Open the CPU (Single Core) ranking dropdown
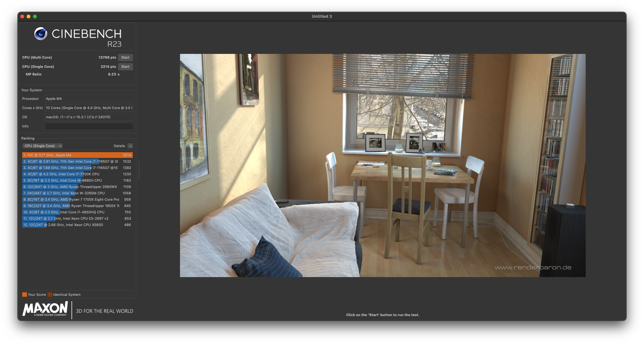This screenshot has height=344, width=644. [42, 146]
